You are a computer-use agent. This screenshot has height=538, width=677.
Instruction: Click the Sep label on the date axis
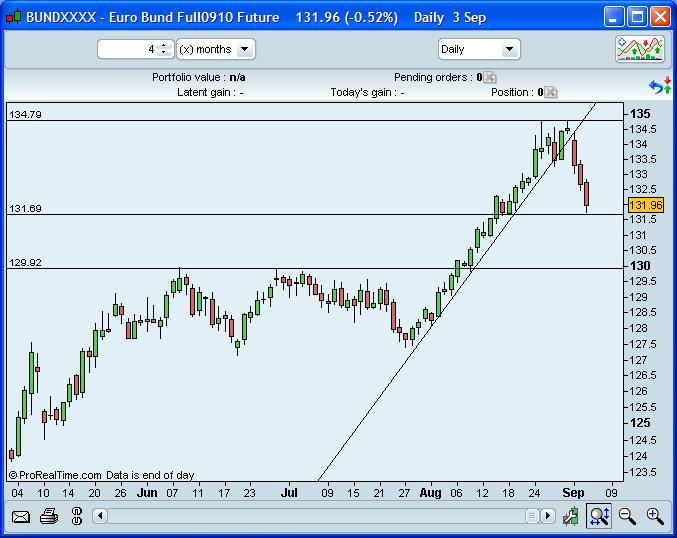(x=573, y=493)
